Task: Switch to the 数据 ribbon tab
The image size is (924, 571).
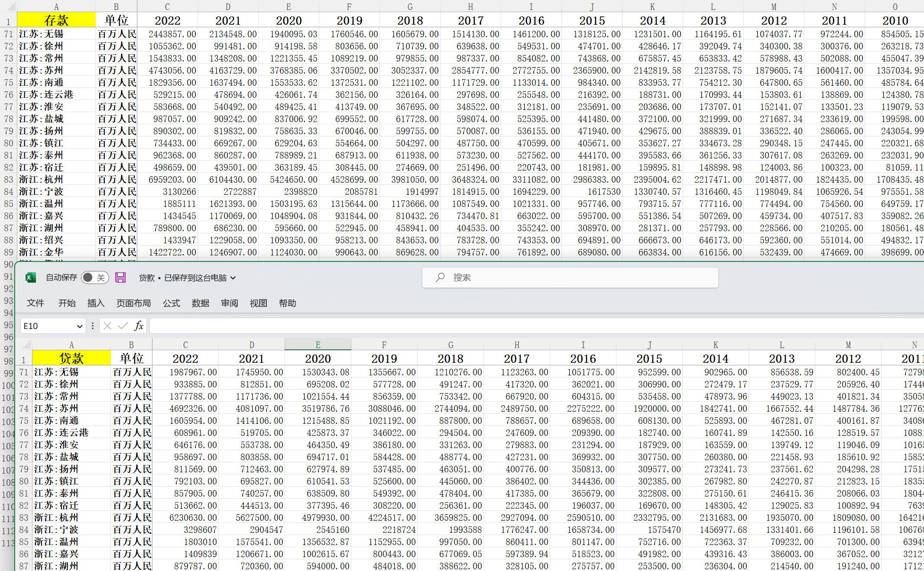Action: click(x=200, y=303)
